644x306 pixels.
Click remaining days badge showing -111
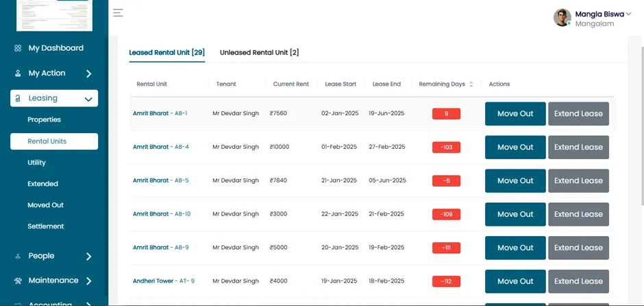pos(446,248)
